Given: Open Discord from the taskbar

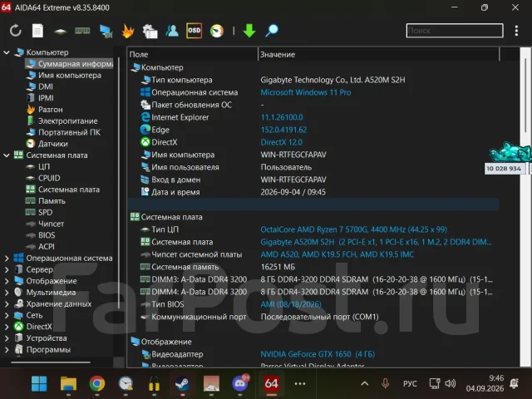Looking at the screenshot, I should 240,383.
